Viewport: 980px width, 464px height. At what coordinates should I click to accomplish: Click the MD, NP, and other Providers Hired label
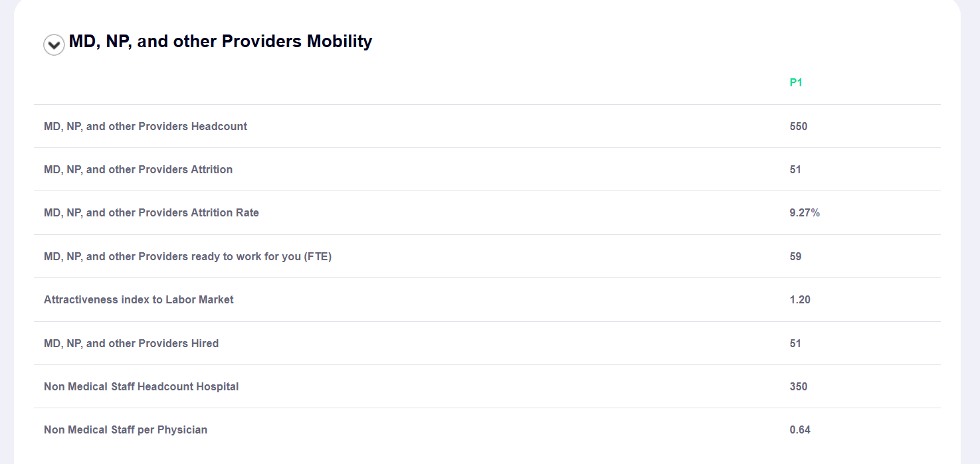click(x=130, y=343)
